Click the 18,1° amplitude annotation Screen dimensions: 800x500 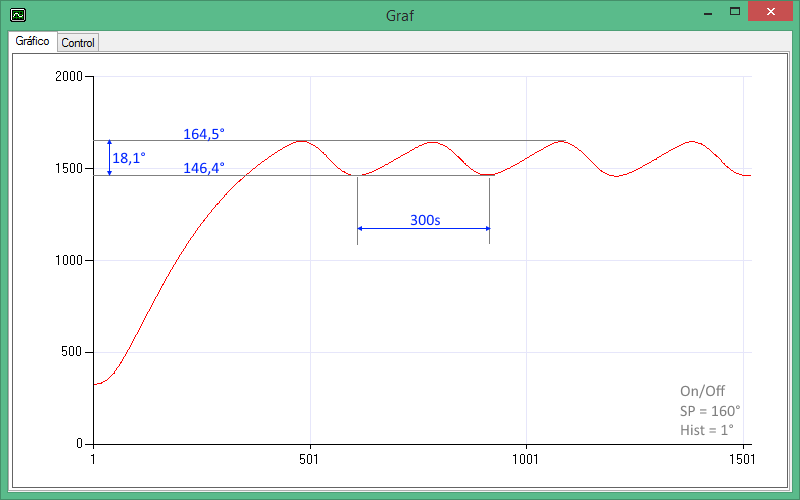[x=129, y=158]
